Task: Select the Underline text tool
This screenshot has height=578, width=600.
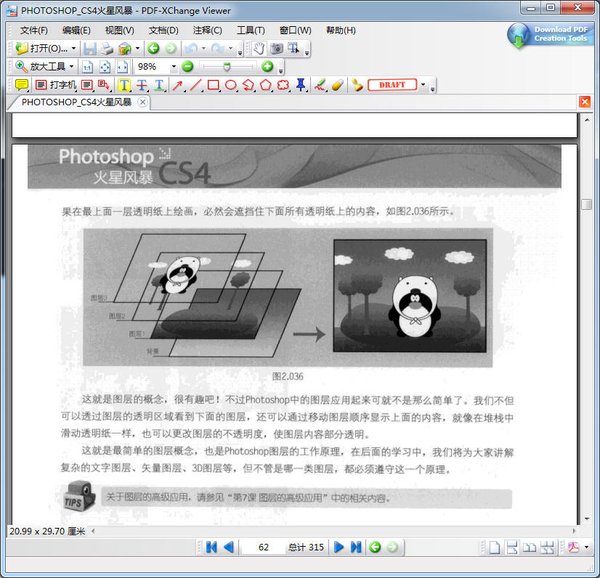Action: tap(159, 85)
